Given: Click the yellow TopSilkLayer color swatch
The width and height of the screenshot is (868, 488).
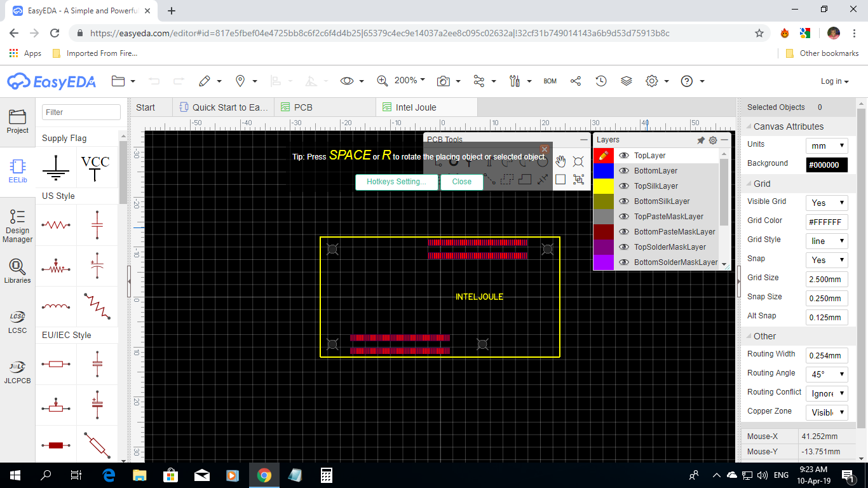Looking at the screenshot, I should pyautogui.click(x=603, y=186).
